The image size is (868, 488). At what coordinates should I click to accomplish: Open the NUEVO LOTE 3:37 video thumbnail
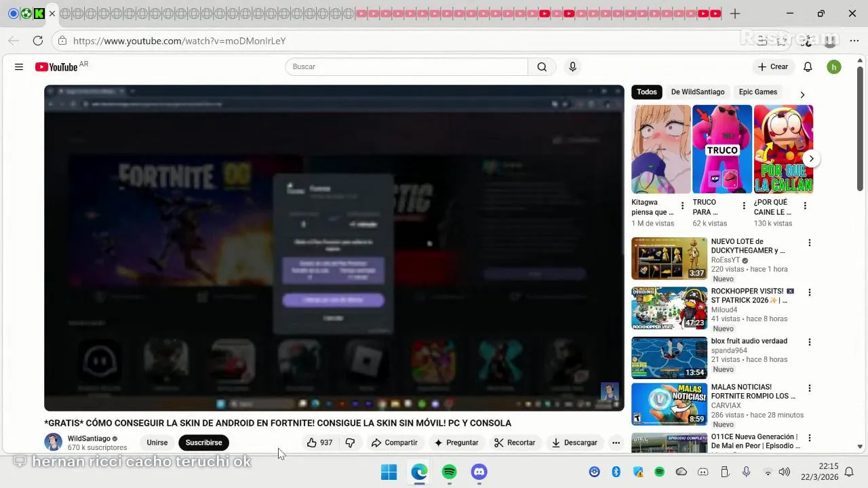coord(669,258)
